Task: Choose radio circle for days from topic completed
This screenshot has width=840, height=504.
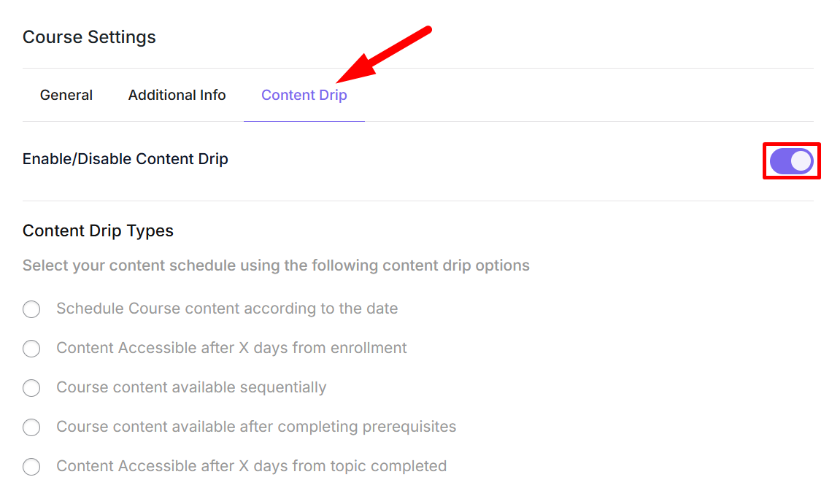Action: pos(31,467)
